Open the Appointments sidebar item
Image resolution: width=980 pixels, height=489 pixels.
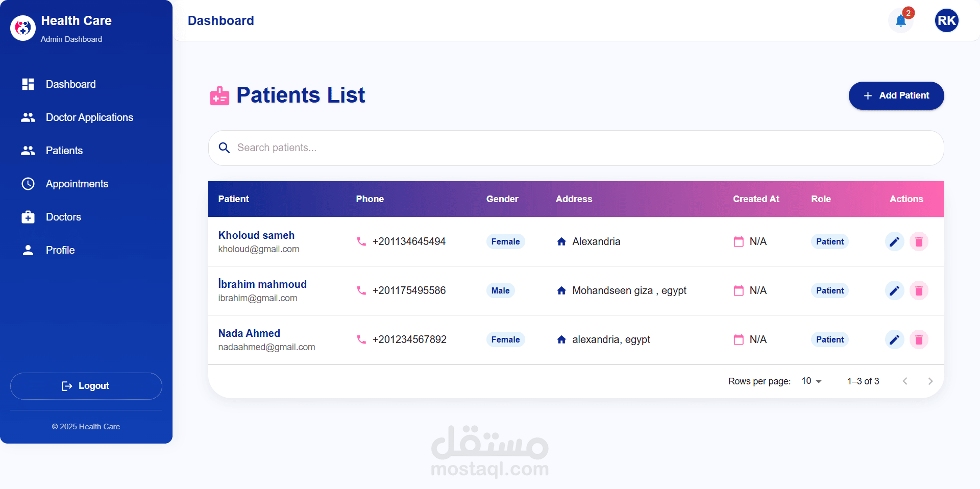(77, 184)
